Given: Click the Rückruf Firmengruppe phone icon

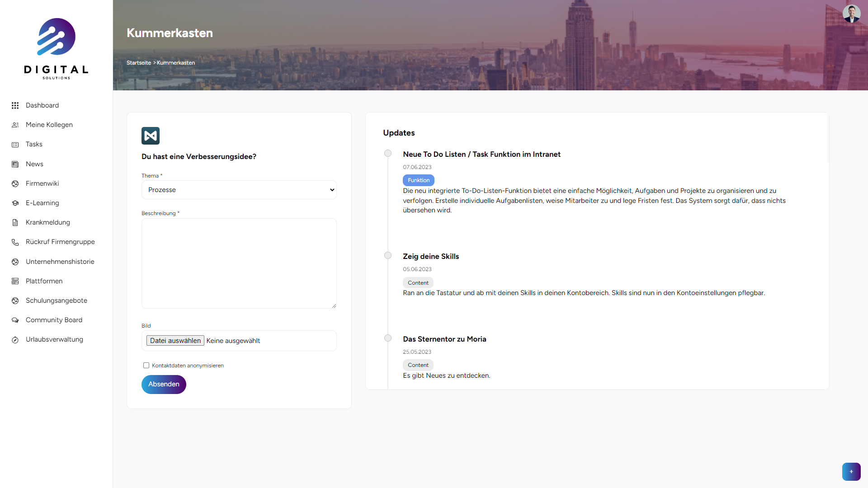Looking at the screenshot, I should (15, 242).
